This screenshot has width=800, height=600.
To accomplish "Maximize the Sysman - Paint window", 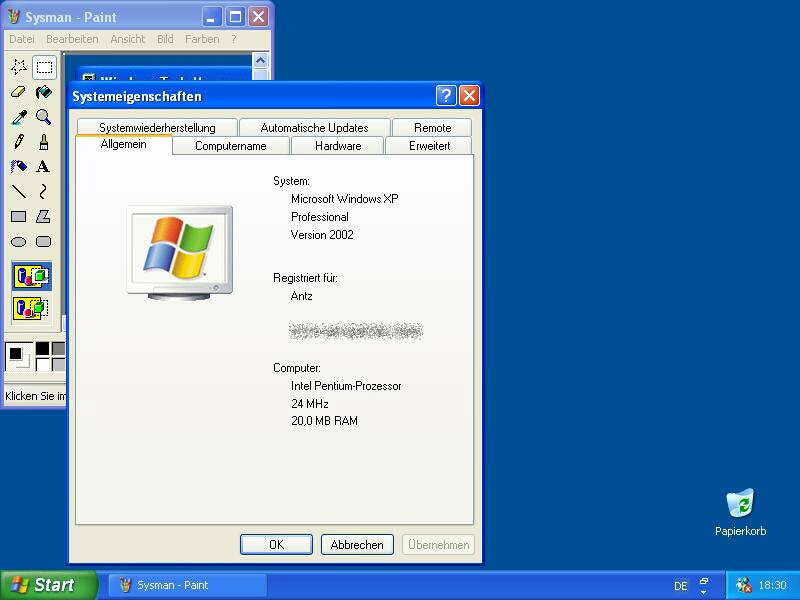I will [235, 17].
